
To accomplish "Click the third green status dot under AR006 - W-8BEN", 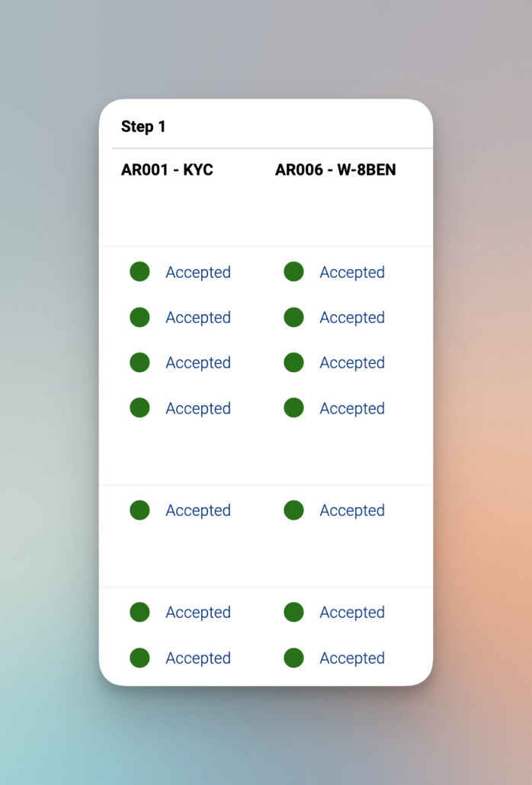I will [x=293, y=362].
